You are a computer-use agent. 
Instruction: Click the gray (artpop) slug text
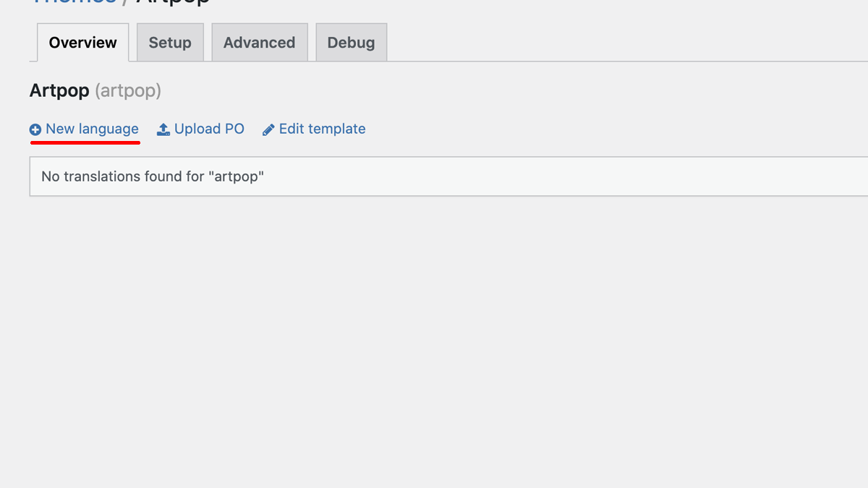(x=128, y=91)
